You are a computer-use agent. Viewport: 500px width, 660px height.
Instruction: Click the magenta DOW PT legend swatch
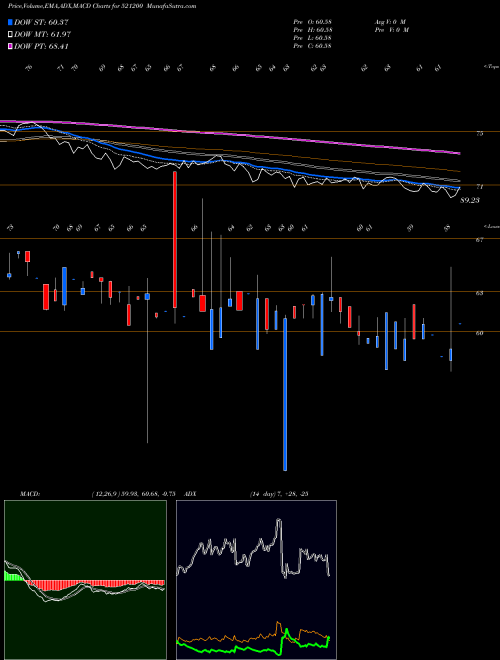(x=10, y=46)
